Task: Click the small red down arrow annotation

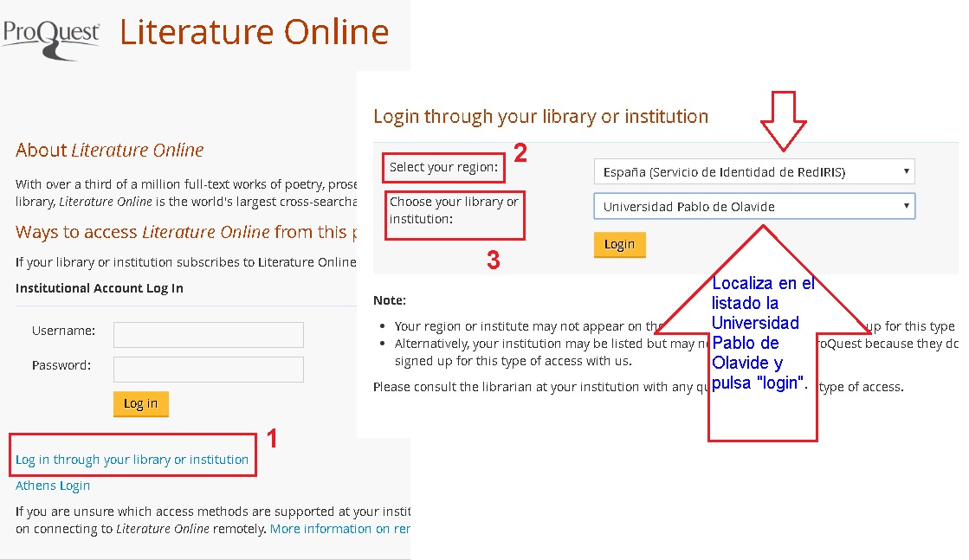Action: [x=783, y=120]
